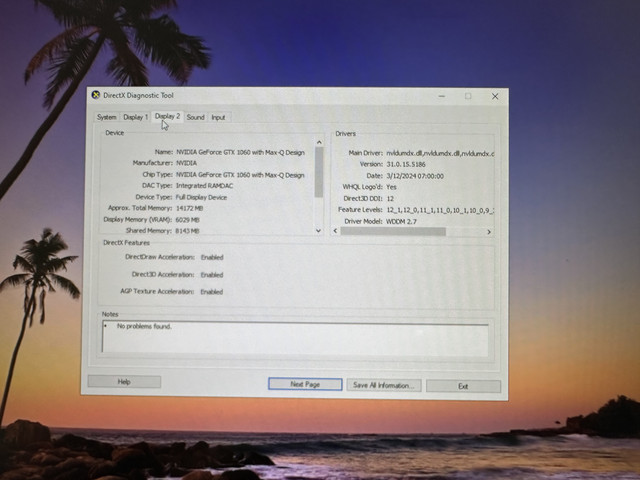Screen dimensions: 640x480
Task: Open the Display 1 tab
Action: [136, 117]
